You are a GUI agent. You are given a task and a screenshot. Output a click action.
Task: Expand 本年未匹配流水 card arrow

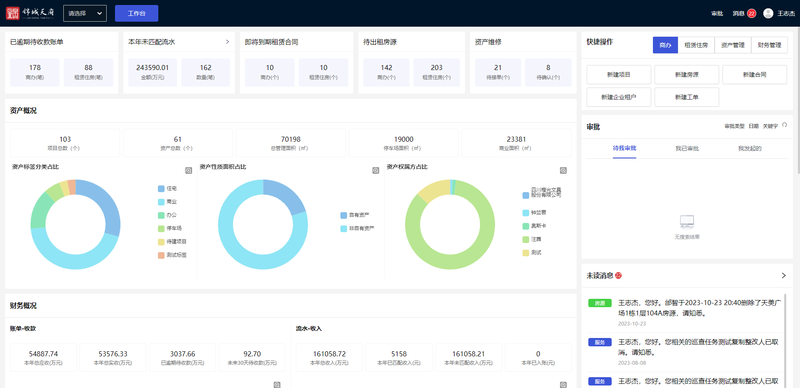pos(227,42)
